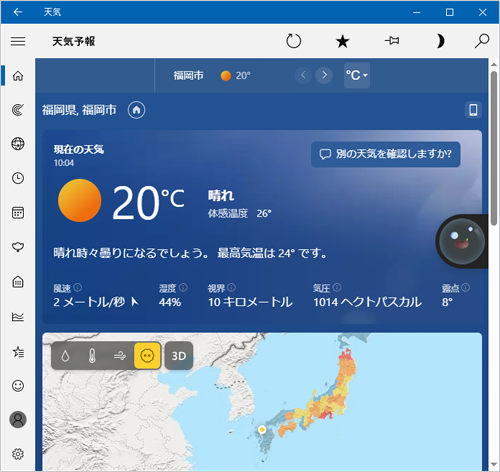Show info for 湿度 humidity
This screenshot has height=472, width=500.
(x=183, y=287)
